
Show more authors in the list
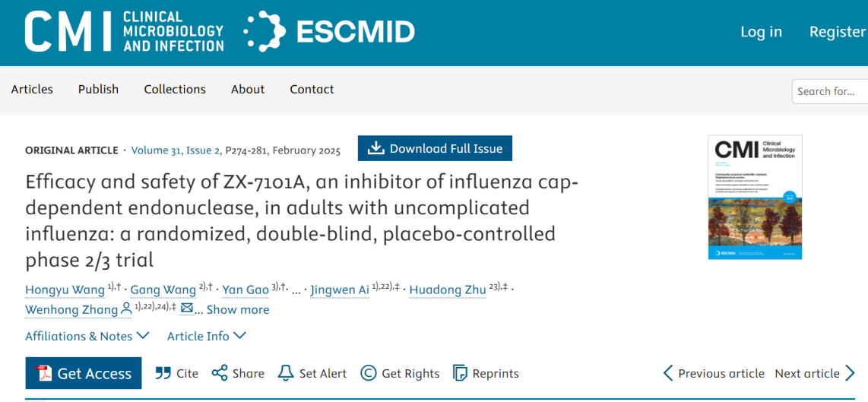(x=237, y=309)
